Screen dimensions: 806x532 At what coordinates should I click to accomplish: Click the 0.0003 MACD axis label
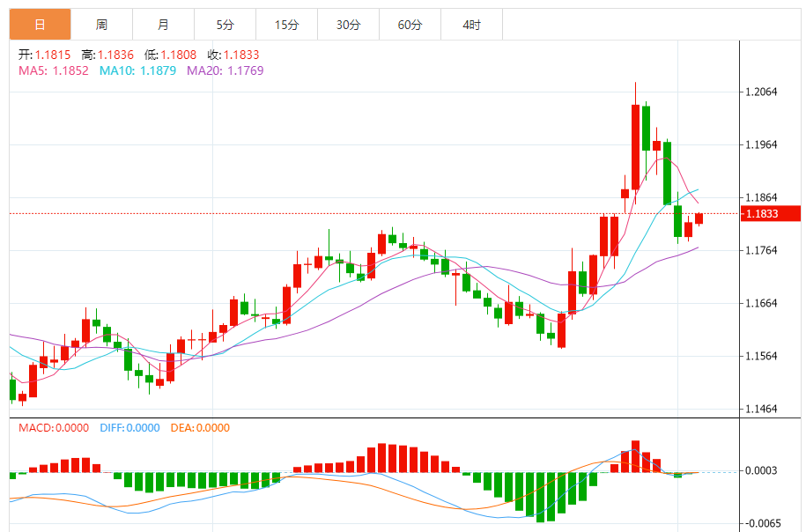(x=761, y=471)
